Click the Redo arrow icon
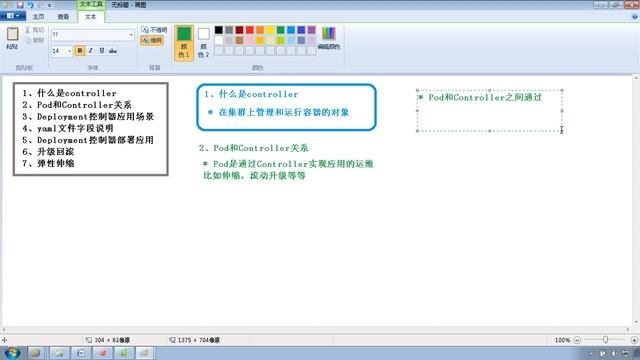Image resolution: width=640 pixels, height=360 pixels. tap(40, 5)
